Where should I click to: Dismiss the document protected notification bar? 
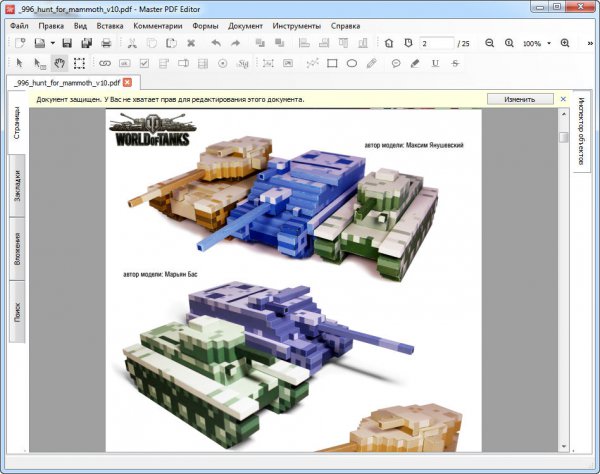coord(563,99)
